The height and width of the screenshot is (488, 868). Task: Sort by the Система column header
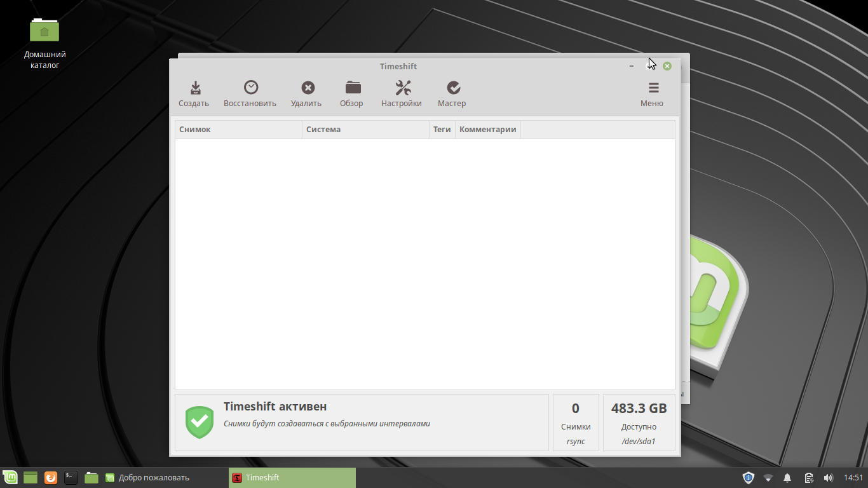click(x=365, y=130)
